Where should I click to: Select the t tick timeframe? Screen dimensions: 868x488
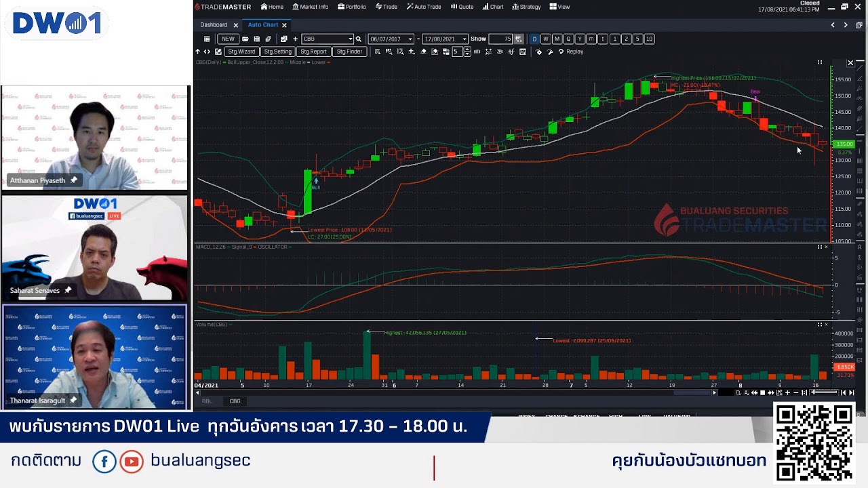[x=603, y=39]
